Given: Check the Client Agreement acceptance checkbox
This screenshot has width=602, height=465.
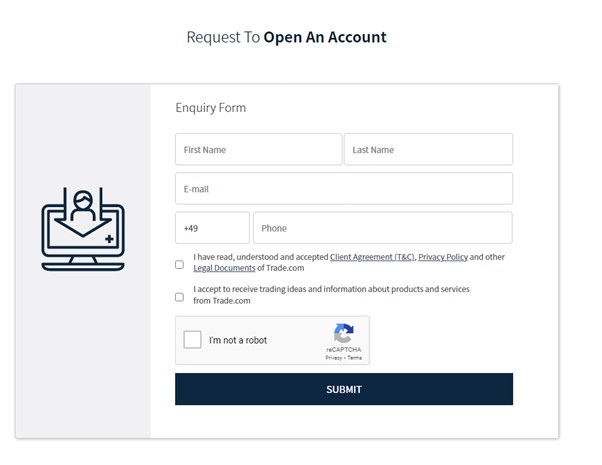Looking at the screenshot, I should tap(179, 265).
